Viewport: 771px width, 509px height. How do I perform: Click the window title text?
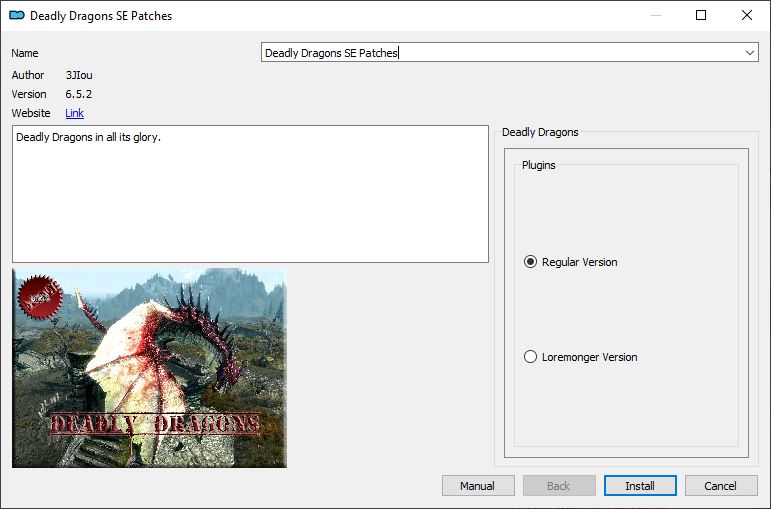click(100, 16)
